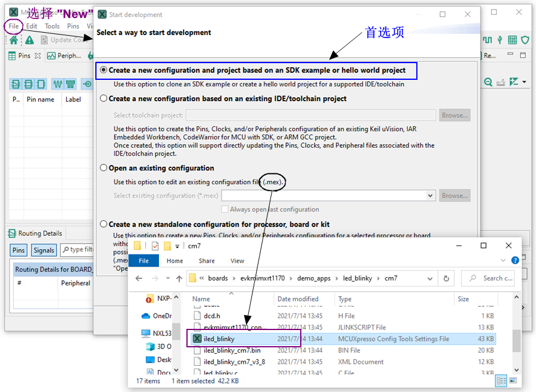Switch to the Peripherals view tab
This screenshot has width=536, height=392.
coord(64,55)
